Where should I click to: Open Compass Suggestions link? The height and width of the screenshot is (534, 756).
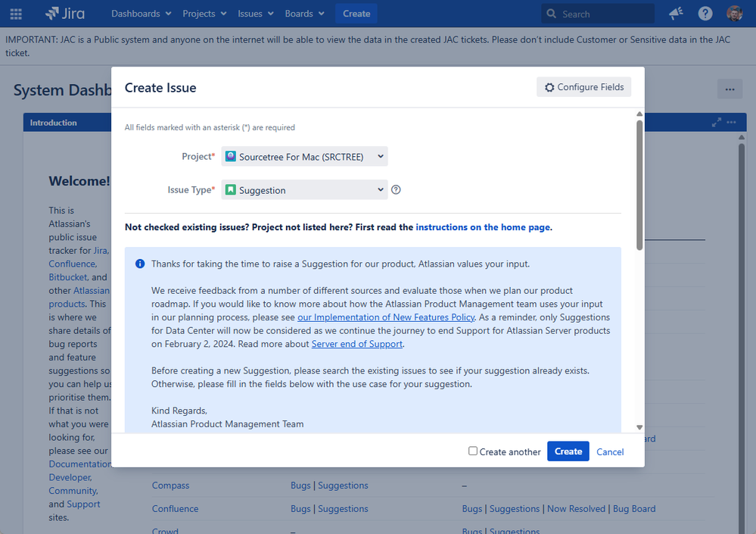tap(343, 486)
